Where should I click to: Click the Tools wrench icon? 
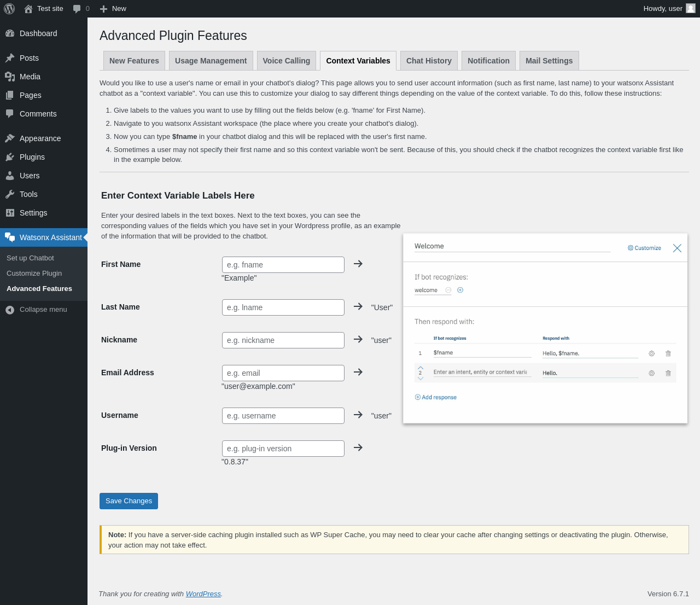point(10,194)
